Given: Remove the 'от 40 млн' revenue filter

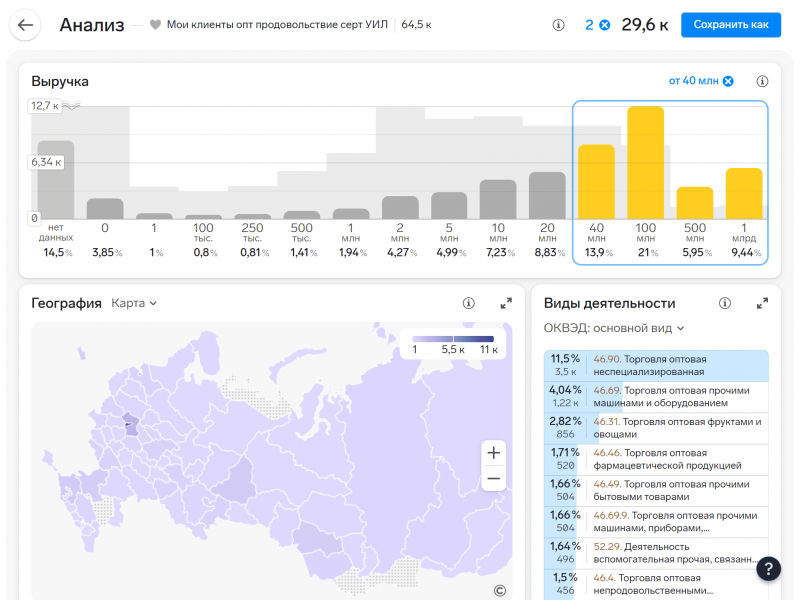Looking at the screenshot, I should 728,81.
